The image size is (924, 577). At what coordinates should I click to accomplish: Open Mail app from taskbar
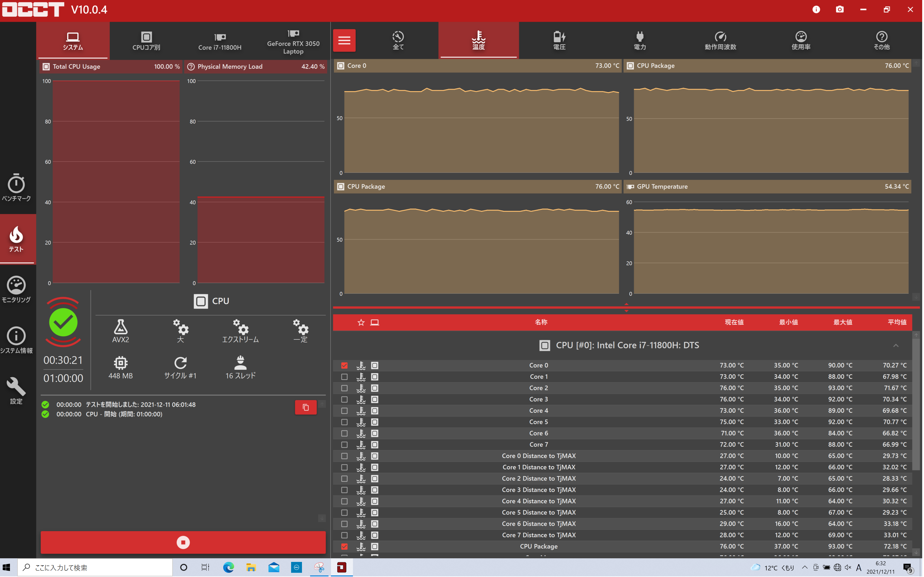click(274, 567)
